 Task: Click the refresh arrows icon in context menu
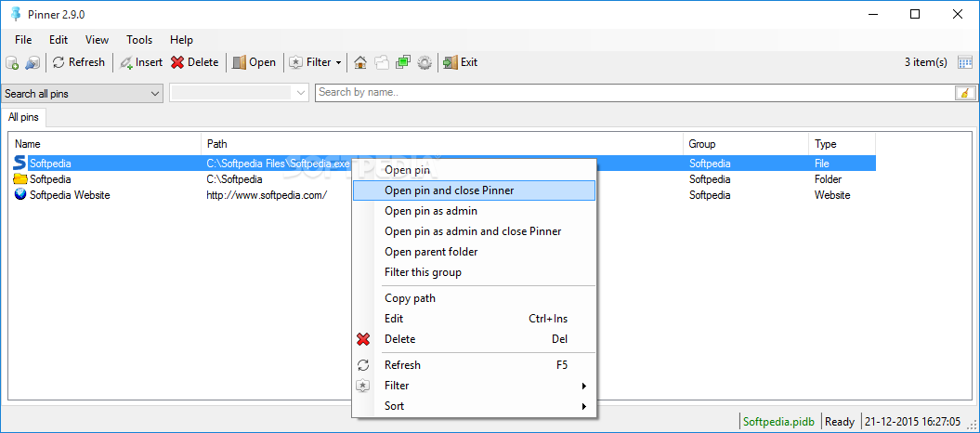pos(363,365)
